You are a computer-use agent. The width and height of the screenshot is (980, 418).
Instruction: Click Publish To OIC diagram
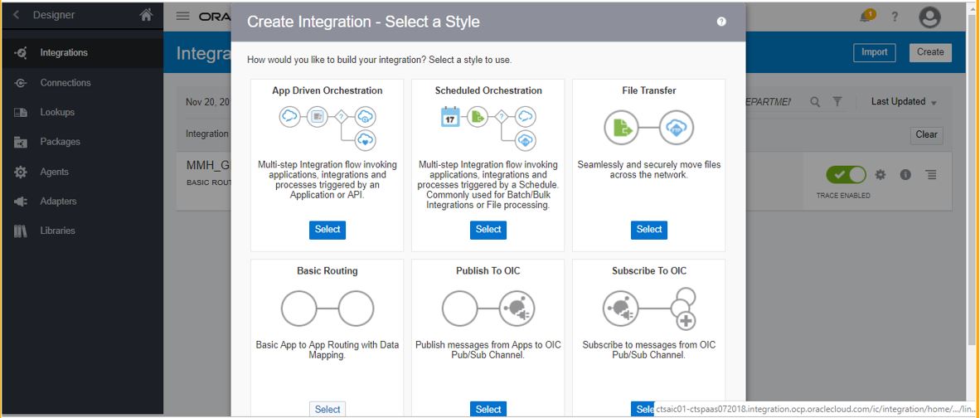coord(488,309)
